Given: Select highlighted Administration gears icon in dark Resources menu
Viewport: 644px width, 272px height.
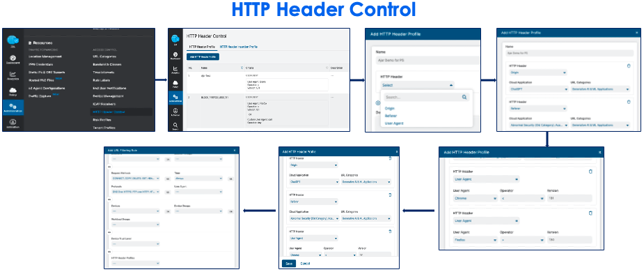Looking at the screenshot, I should tap(13, 107).
